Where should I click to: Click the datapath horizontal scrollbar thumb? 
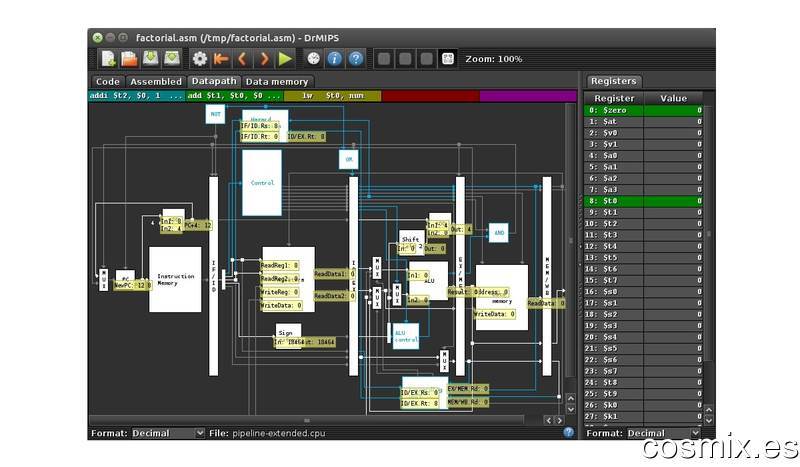[307, 420]
